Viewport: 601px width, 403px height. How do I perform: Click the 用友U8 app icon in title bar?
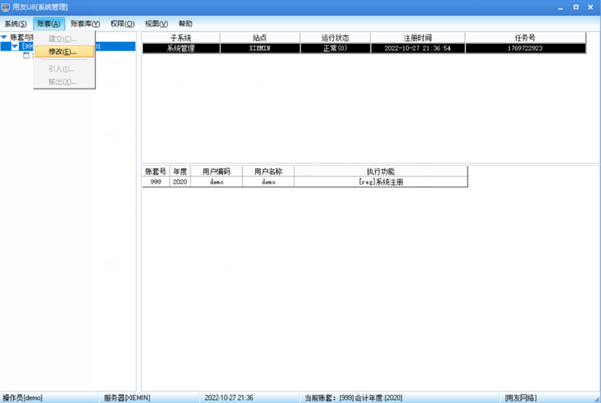tap(6, 7)
